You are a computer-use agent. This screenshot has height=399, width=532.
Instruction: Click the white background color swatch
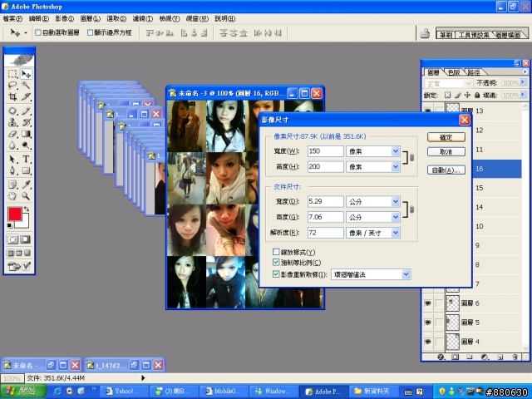tap(24, 223)
